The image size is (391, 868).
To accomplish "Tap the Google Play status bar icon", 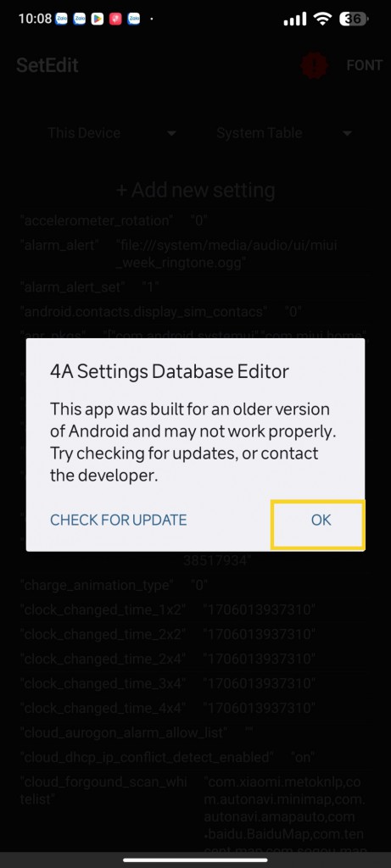I will (98, 19).
